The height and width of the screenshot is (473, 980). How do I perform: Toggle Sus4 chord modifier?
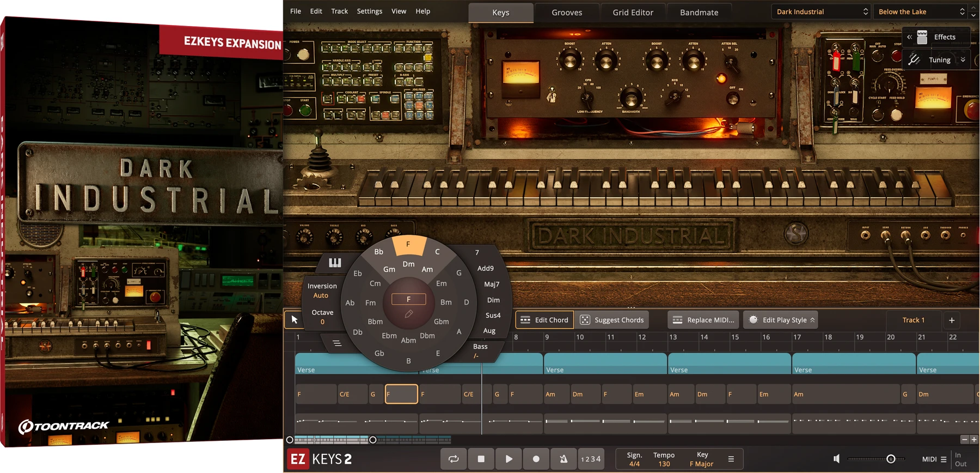(x=493, y=315)
